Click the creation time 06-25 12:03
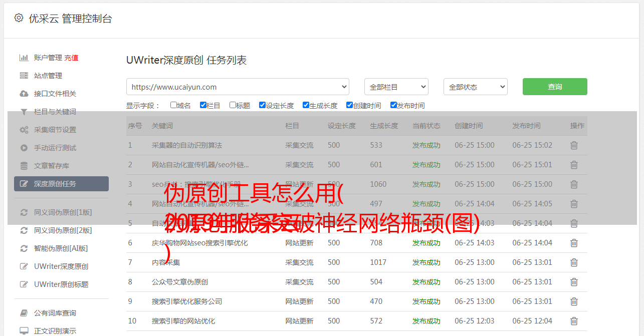The width and height of the screenshot is (644, 336). point(475,321)
